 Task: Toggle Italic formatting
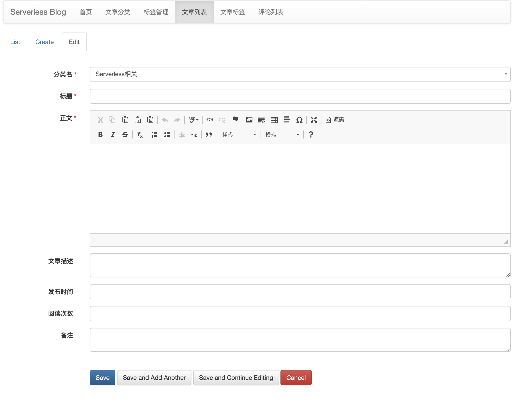click(x=113, y=134)
